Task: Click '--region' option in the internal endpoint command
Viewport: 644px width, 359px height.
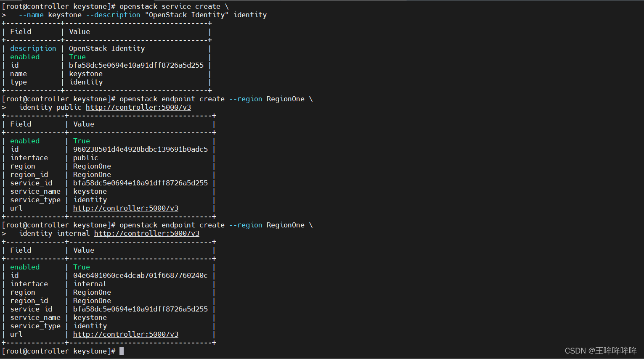Action: 246,225
